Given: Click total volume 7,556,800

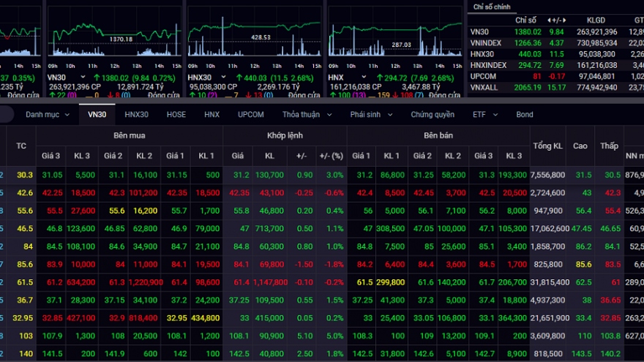Looking at the screenshot, I should coord(547,175).
